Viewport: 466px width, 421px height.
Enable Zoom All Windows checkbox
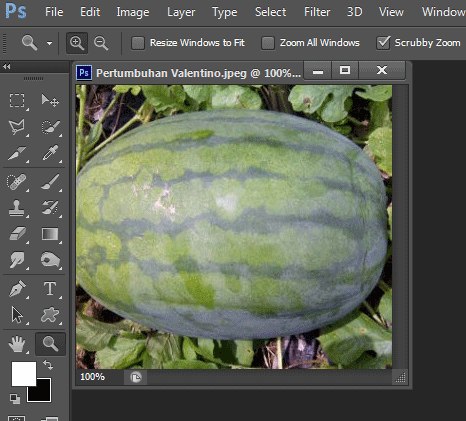tap(268, 43)
